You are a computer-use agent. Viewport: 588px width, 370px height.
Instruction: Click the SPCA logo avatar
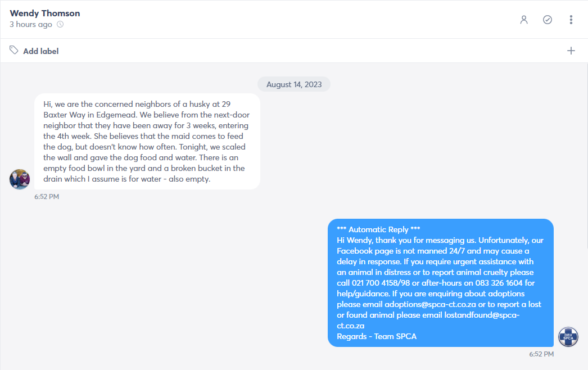click(x=568, y=337)
